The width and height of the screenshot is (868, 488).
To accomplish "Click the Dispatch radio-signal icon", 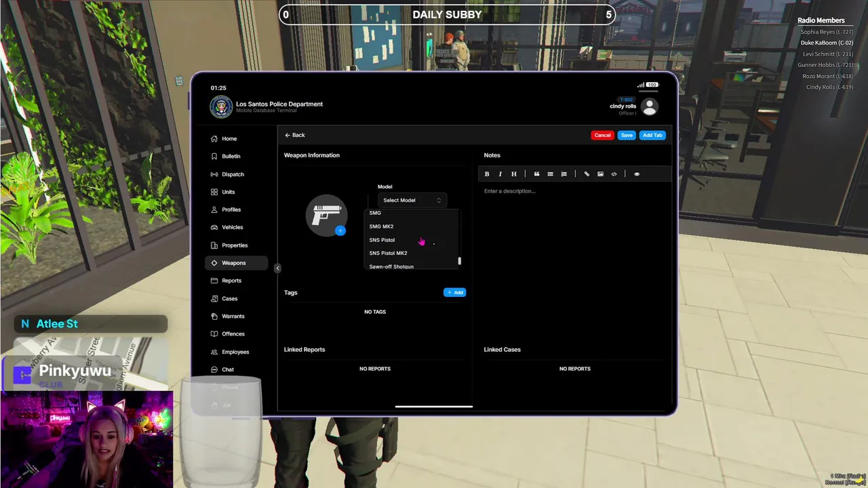I will click(214, 174).
